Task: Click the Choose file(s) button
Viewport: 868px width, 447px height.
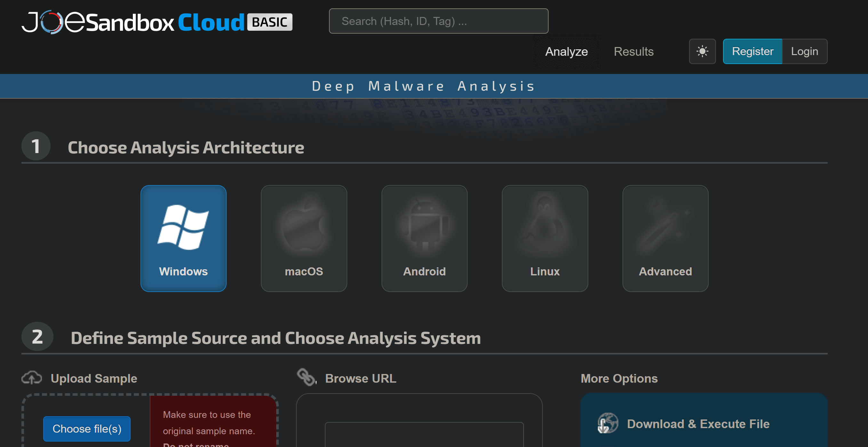Action: tap(87, 429)
